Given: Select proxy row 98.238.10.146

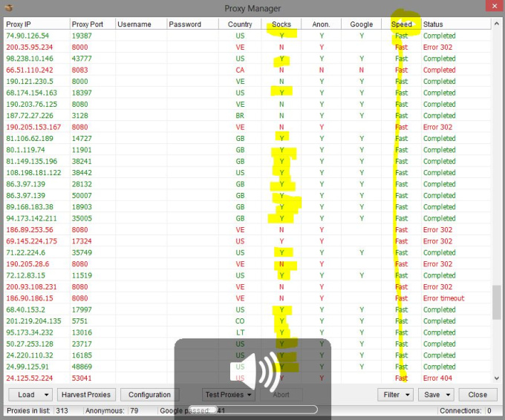Looking at the screenshot, I should [x=247, y=59].
